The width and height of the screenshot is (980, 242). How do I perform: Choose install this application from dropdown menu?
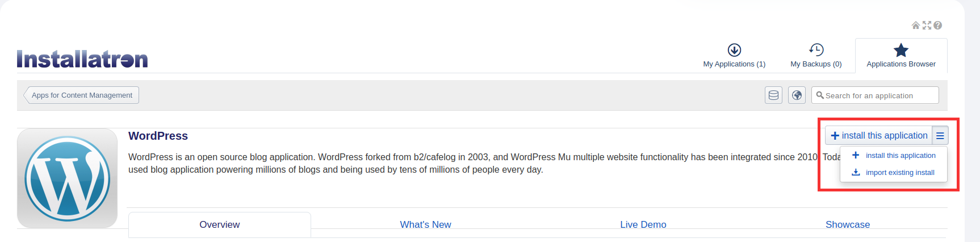click(x=900, y=156)
